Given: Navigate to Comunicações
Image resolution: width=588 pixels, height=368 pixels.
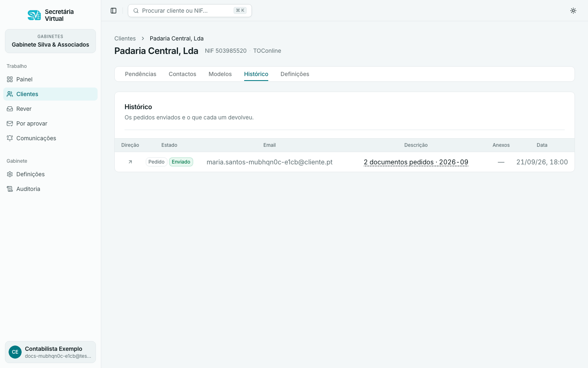Looking at the screenshot, I should pos(50,138).
